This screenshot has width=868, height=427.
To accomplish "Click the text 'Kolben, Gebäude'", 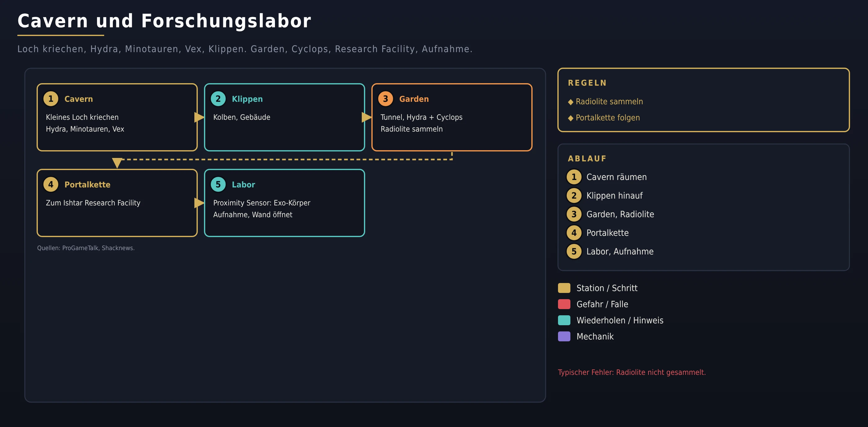I will click(x=241, y=117).
